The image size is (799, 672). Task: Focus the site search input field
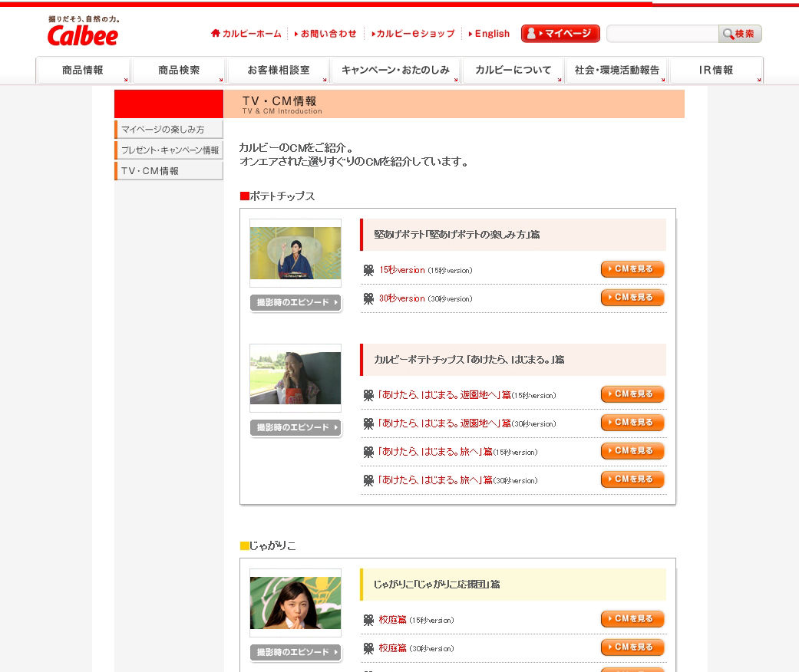point(662,34)
